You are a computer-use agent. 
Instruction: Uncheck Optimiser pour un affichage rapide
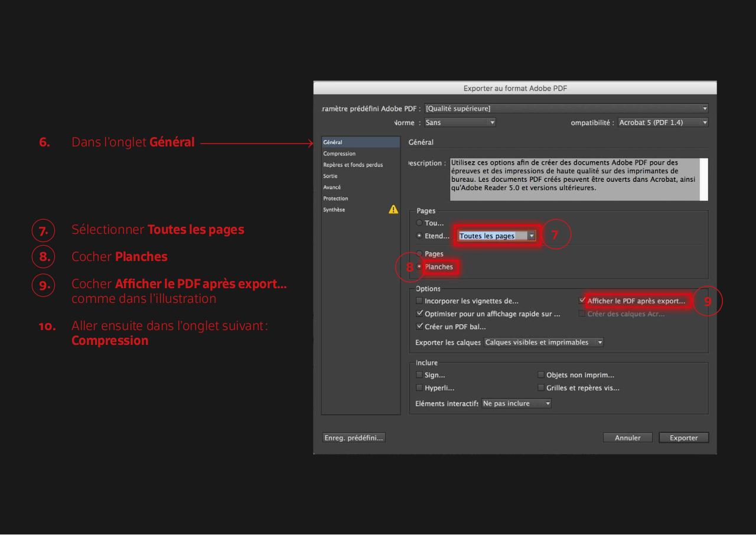coord(419,314)
